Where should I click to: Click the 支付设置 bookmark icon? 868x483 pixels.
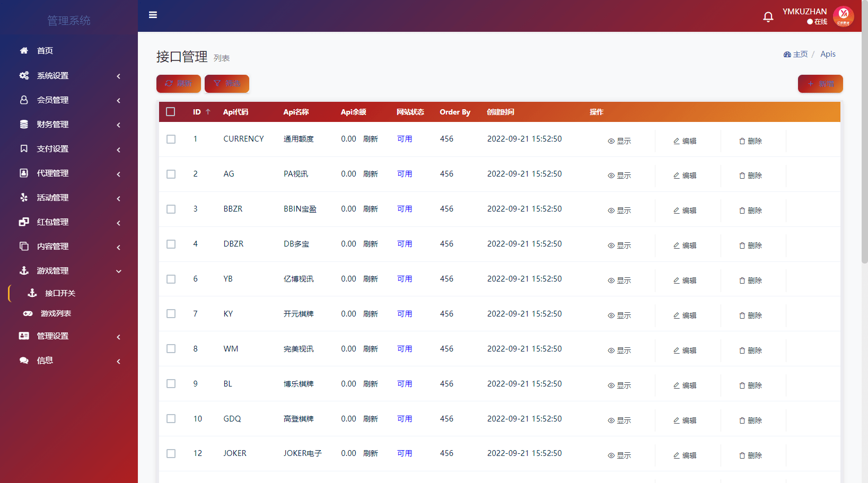[x=24, y=148]
